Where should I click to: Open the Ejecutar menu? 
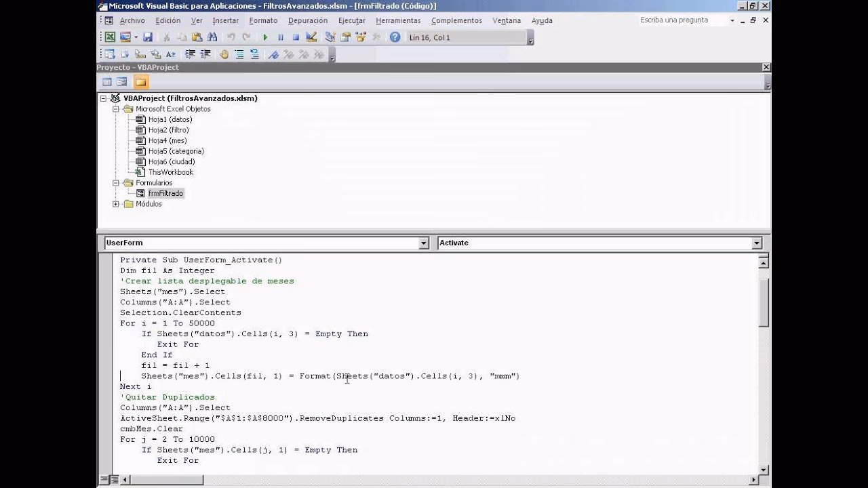click(351, 20)
